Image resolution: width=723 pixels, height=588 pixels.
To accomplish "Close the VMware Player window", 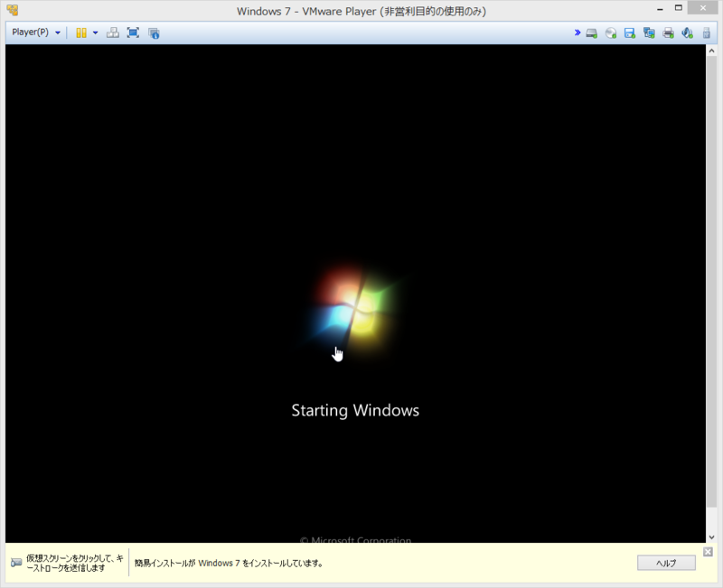I will [x=703, y=7].
